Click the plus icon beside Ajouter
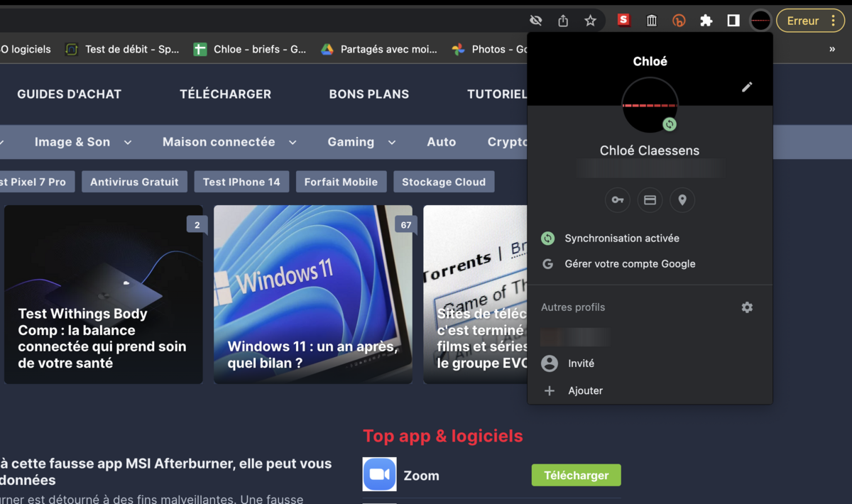 point(550,390)
